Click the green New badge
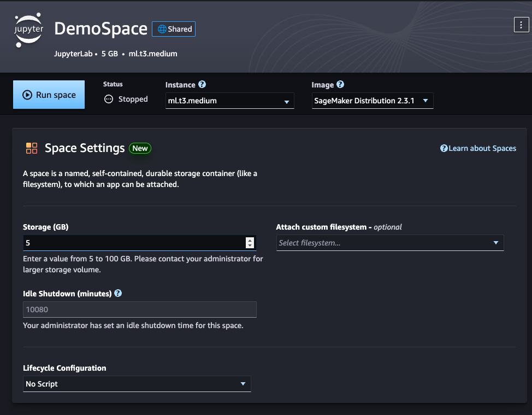 coord(140,148)
